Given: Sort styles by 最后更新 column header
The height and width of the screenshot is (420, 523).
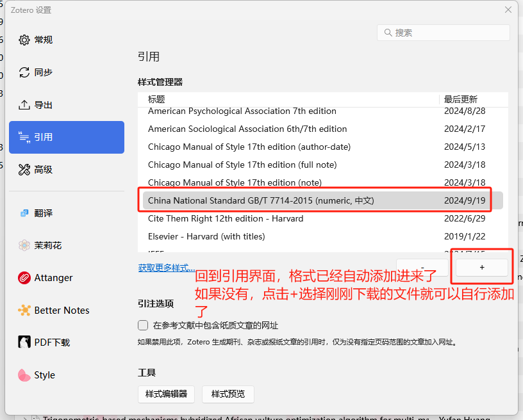Looking at the screenshot, I should click(474, 99).
